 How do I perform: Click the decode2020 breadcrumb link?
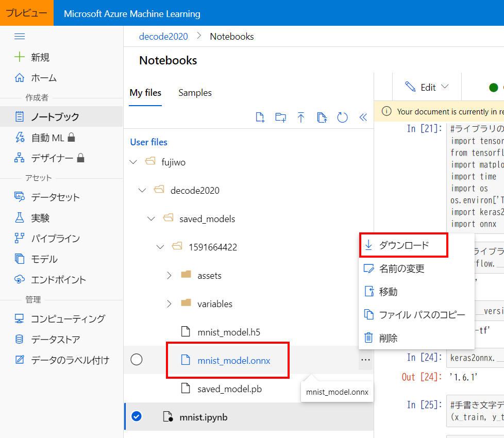click(x=163, y=37)
